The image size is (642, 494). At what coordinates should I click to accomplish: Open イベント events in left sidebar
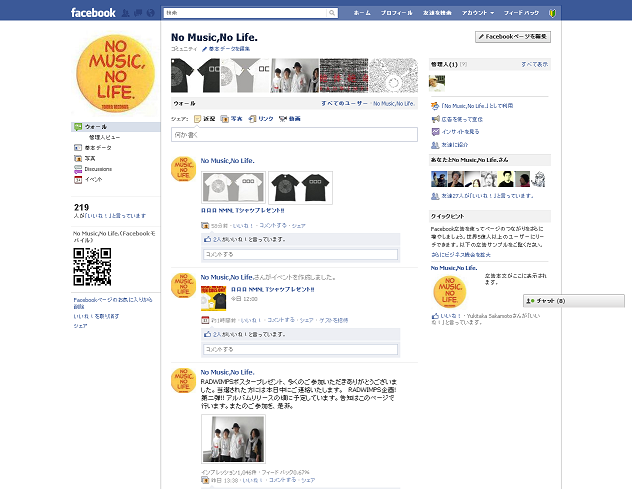click(93, 179)
